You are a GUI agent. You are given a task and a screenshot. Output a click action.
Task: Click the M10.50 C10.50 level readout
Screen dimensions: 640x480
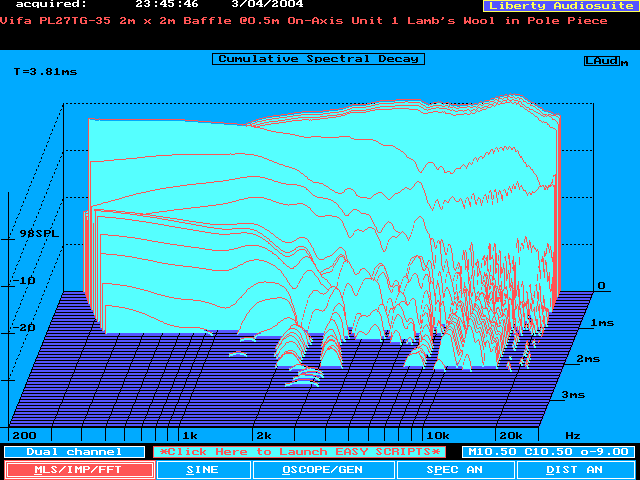pos(548,452)
